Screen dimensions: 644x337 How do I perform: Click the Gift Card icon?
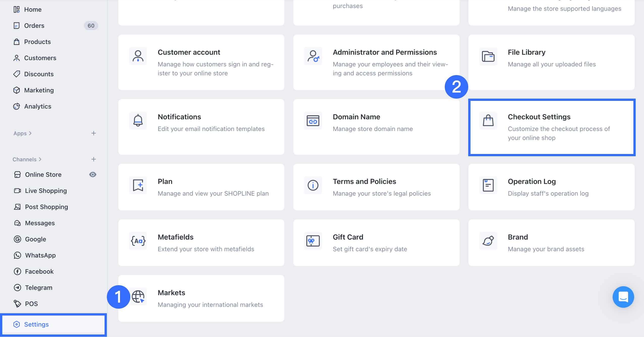click(x=313, y=241)
